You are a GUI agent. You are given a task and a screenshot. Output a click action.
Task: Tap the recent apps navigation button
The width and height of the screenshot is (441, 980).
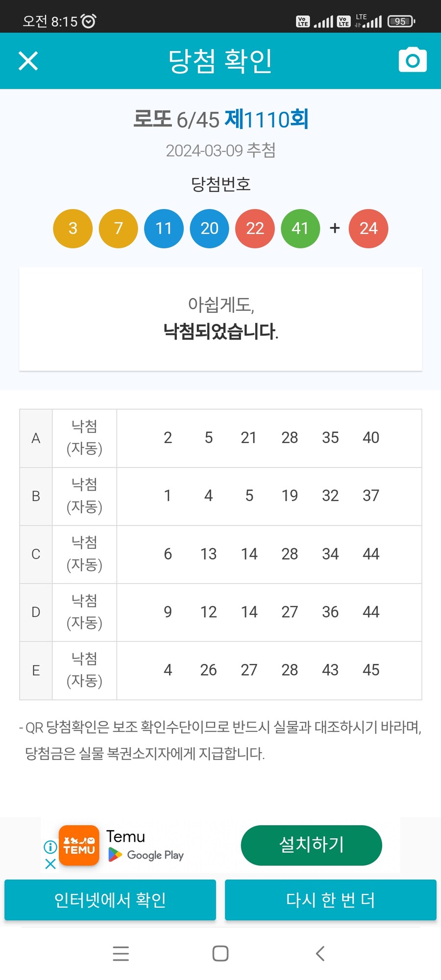click(x=121, y=954)
